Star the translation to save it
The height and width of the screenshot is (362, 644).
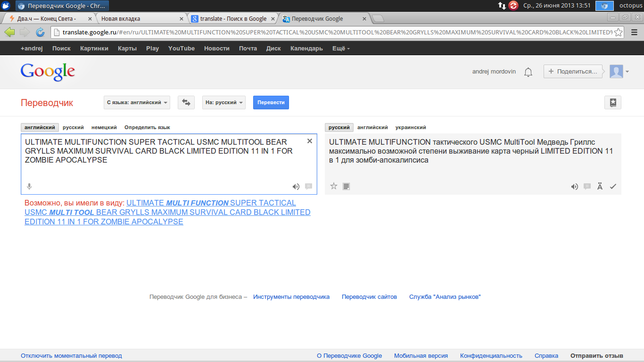tap(334, 186)
